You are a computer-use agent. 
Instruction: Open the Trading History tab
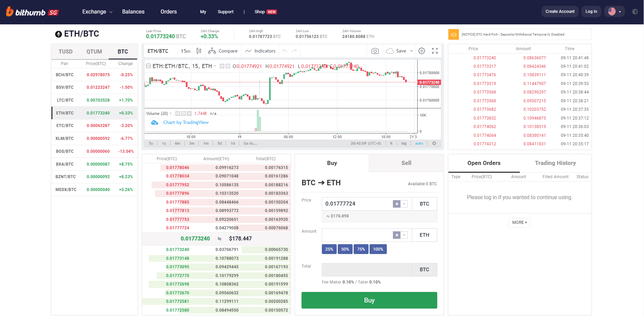(555, 163)
